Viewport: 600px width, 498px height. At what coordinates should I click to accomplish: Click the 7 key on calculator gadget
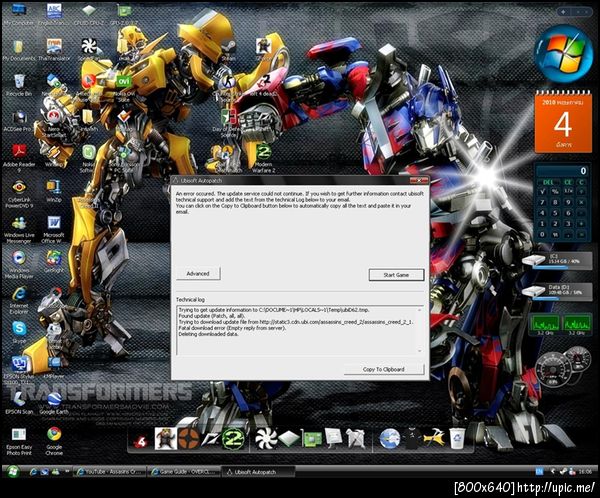pos(542,202)
